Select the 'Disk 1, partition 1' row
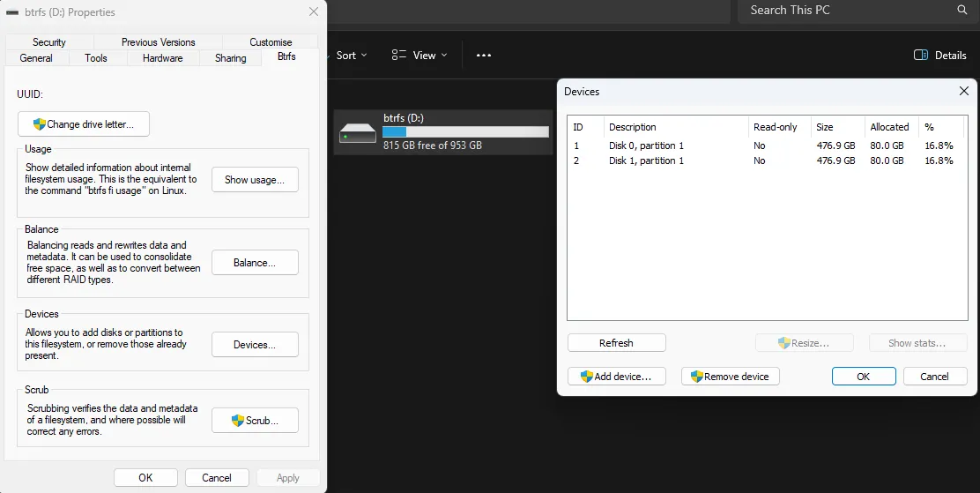980x493 pixels. click(x=768, y=161)
